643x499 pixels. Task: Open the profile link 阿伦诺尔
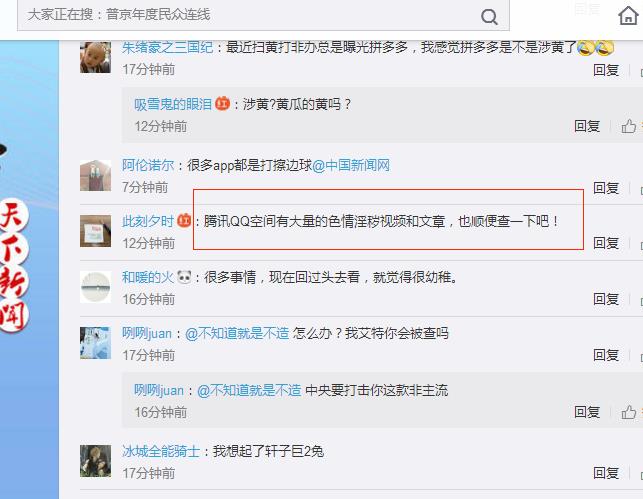point(148,165)
